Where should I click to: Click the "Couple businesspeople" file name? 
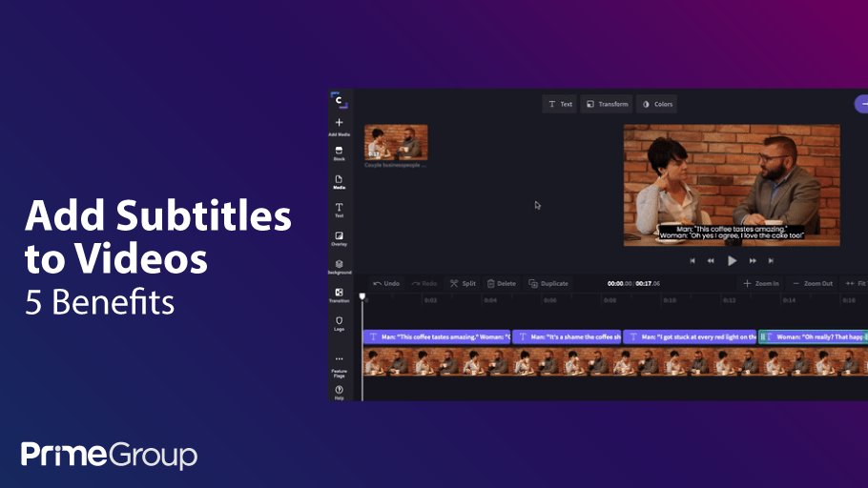(395, 165)
